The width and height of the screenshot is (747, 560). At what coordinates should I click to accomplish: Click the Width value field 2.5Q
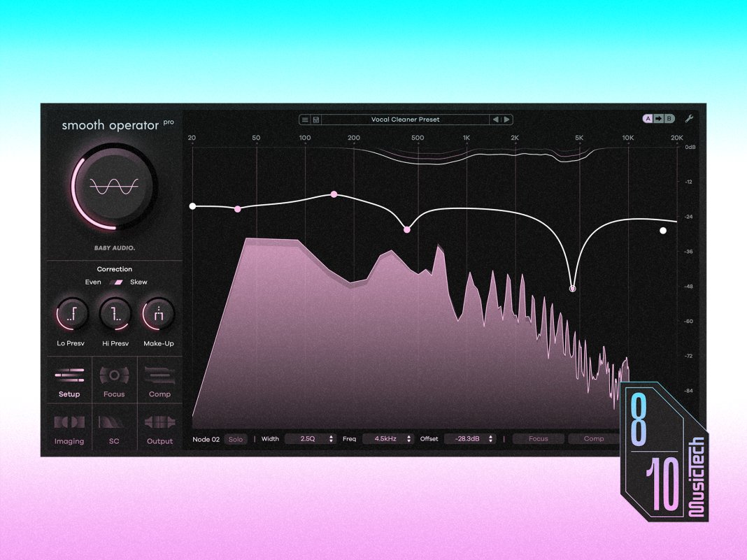coord(307,438)
